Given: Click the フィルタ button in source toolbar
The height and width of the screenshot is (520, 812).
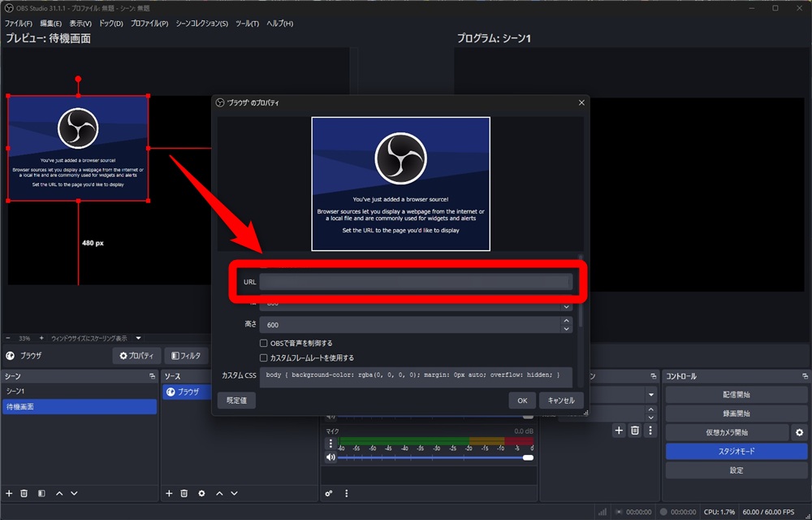Looking at the screenshot, I should [186, 356].
